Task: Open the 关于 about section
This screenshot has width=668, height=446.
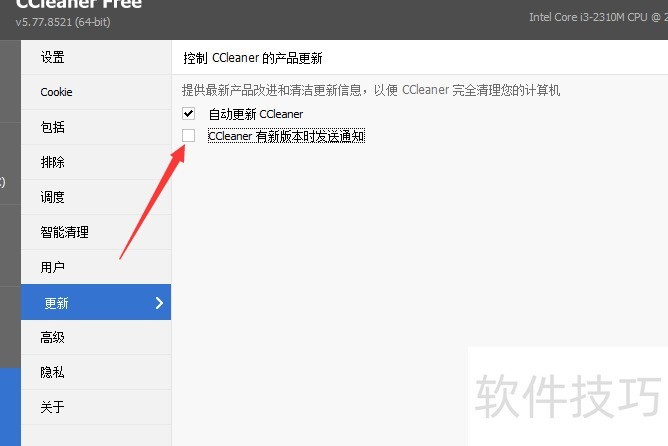Action: 96,407
